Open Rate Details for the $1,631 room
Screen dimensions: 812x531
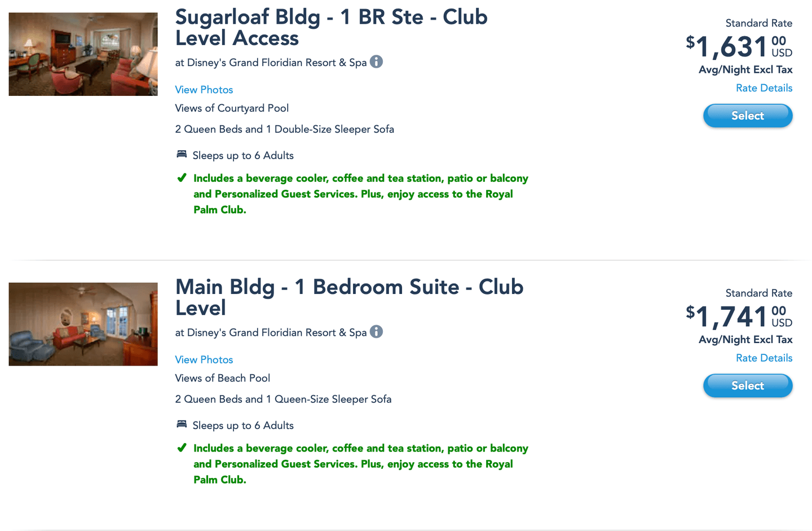coord(764,88)
